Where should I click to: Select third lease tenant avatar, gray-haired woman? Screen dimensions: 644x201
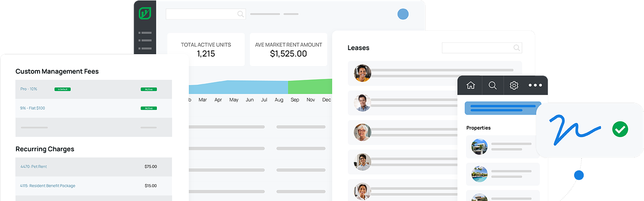point(363,132)
